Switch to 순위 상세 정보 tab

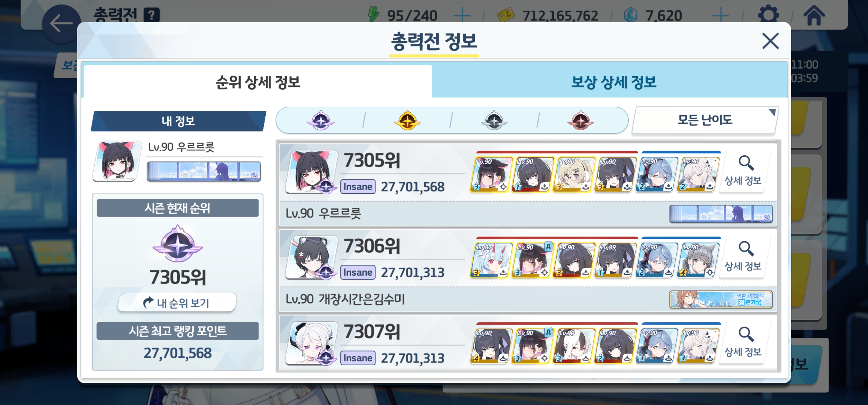tap(258, 82)
